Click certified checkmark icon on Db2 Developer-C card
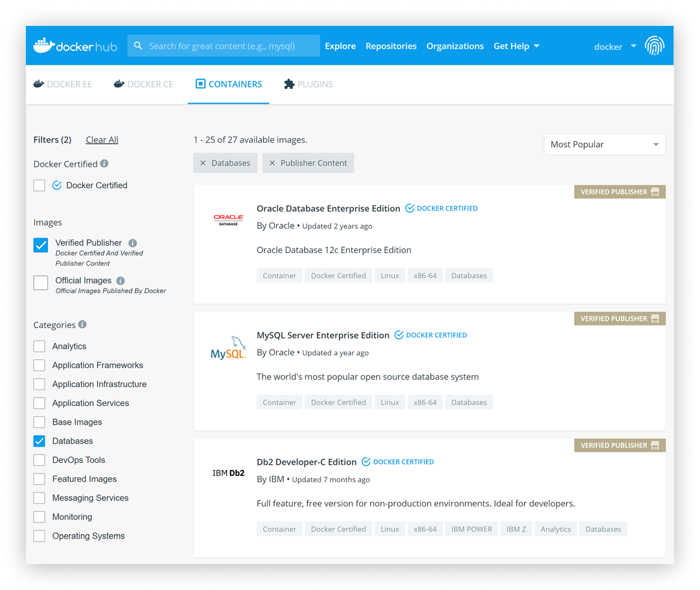 [366, 462]
